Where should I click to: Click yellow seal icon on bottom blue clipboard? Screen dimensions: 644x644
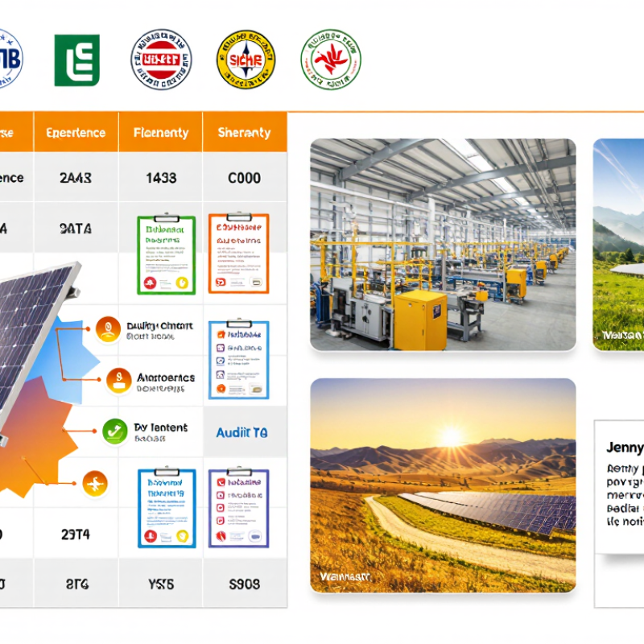point(182,536)
